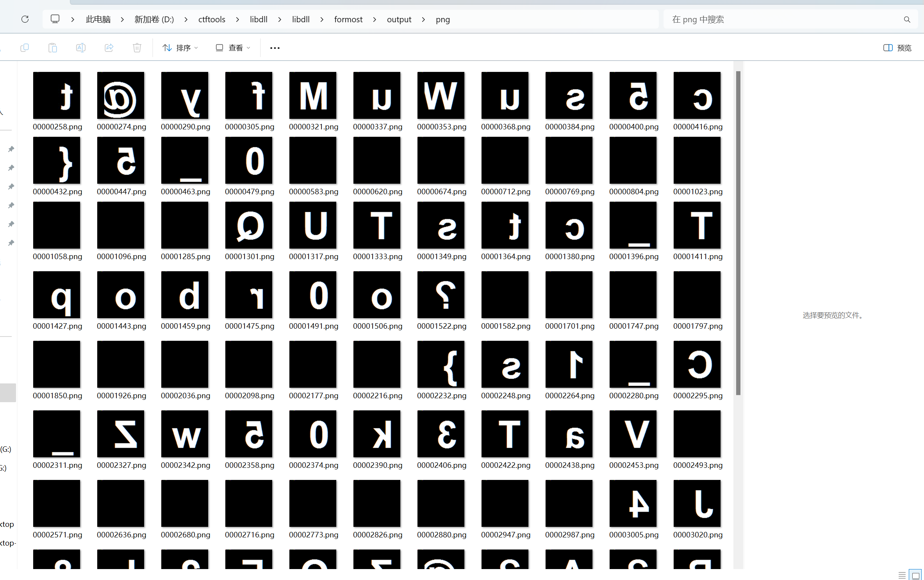Select file 00001317.png showing U

pos(313,225)
